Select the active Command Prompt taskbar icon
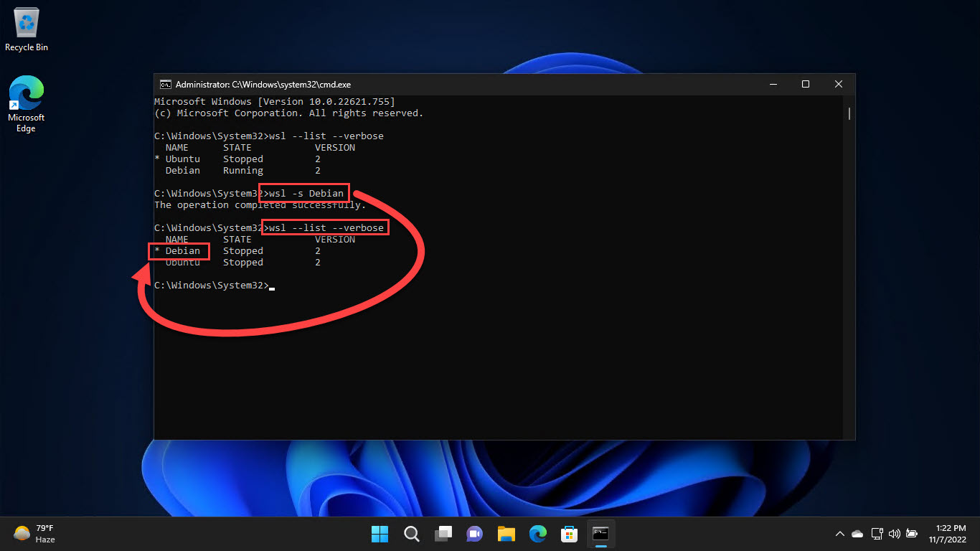The width and height of the screenshot is (980, 551). coord(600,534)
